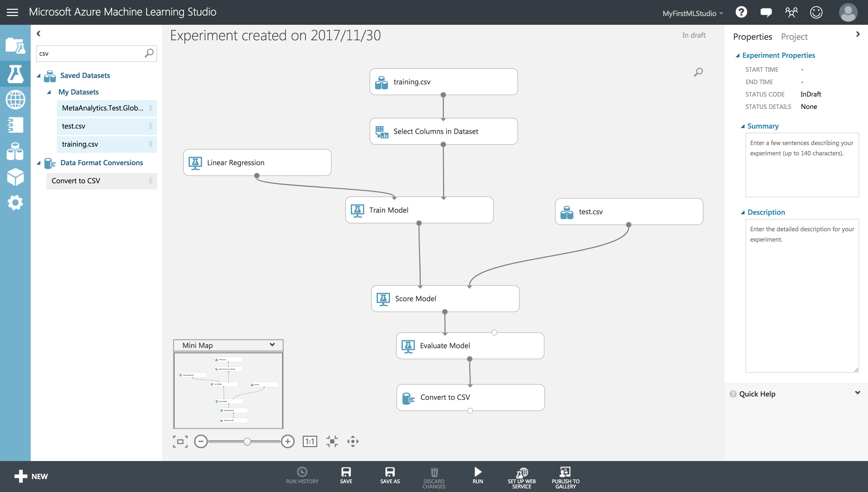868x492 pixels.
Task: Collapse Experiment Properties section
Action: click(737, 56)
